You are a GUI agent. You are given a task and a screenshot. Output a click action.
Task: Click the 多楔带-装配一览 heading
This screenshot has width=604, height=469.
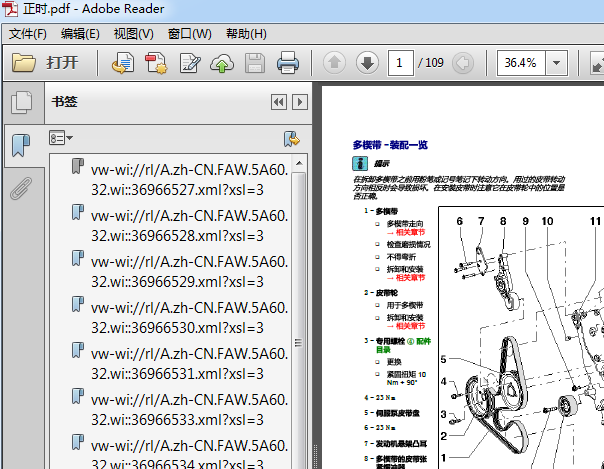[x=390, y=145]
